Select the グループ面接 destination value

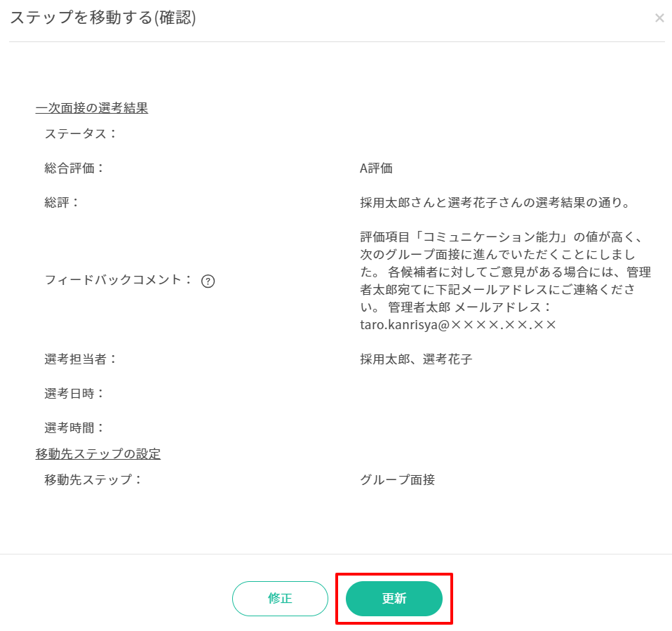pos(397,480)
